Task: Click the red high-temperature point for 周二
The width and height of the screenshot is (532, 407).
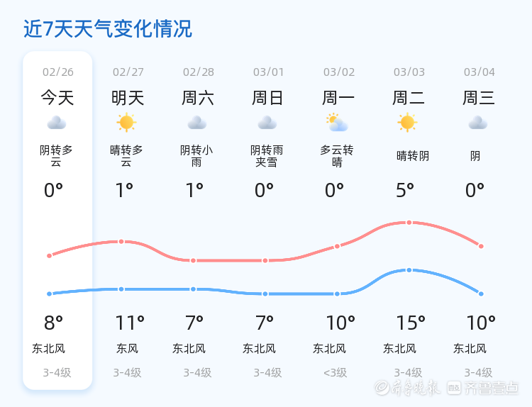Action: pos(409,223)
